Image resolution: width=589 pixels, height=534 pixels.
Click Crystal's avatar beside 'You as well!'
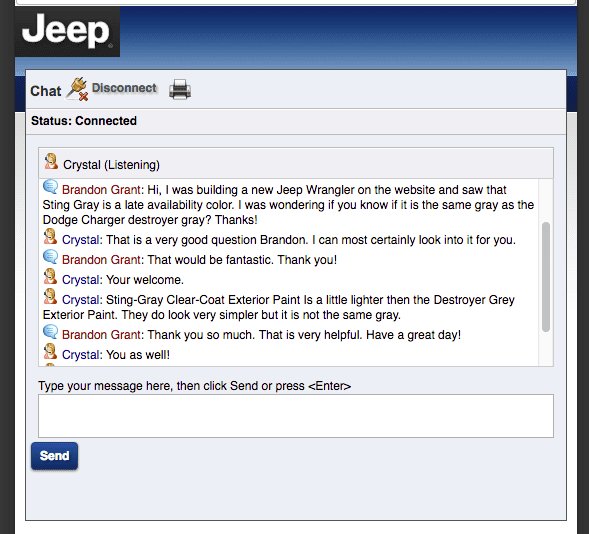click(50, 351)
